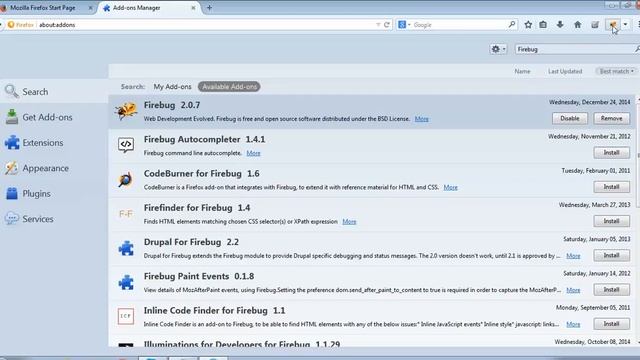Open a new tab
The height and width of the screenshot is (360, 640).
click(209, 8)
